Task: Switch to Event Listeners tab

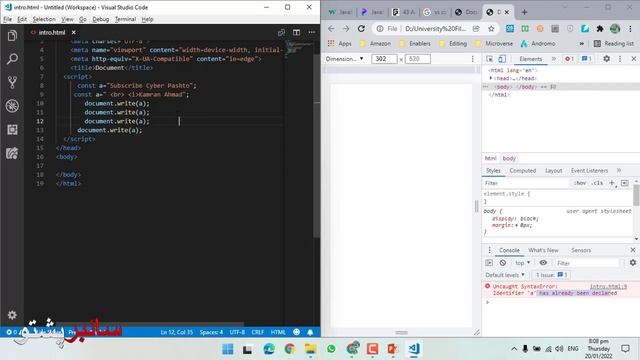Action: point(589,171)
